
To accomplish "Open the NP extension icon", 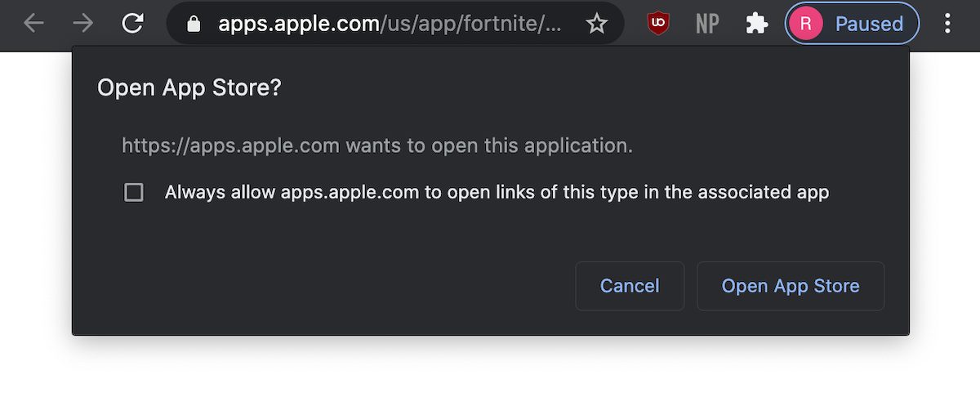I will (707, 24).
